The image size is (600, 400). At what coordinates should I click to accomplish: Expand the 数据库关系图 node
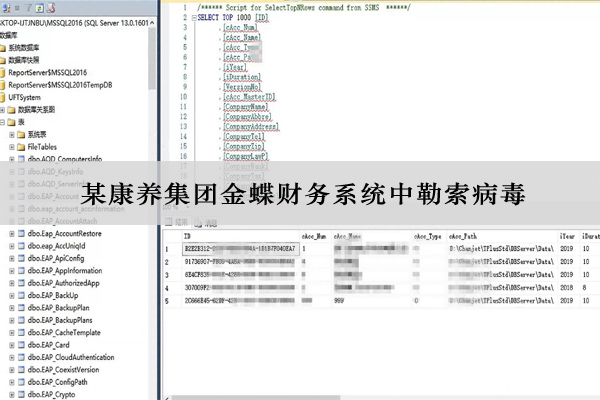2,110
